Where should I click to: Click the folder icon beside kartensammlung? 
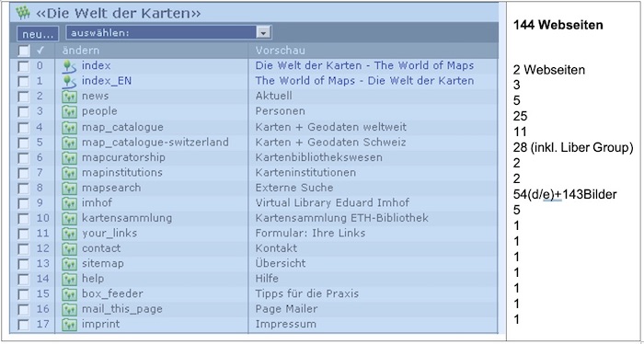coord(69,218)
